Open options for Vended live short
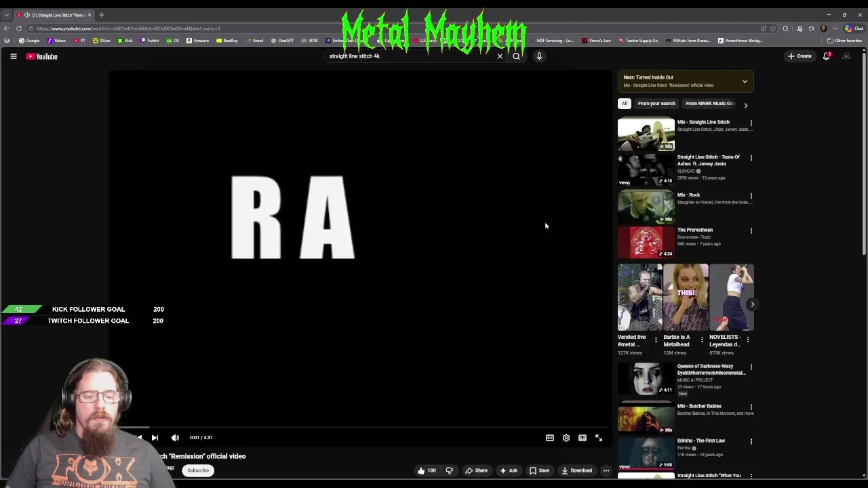Viewport: 868px width, 488px height. [656, 340]
